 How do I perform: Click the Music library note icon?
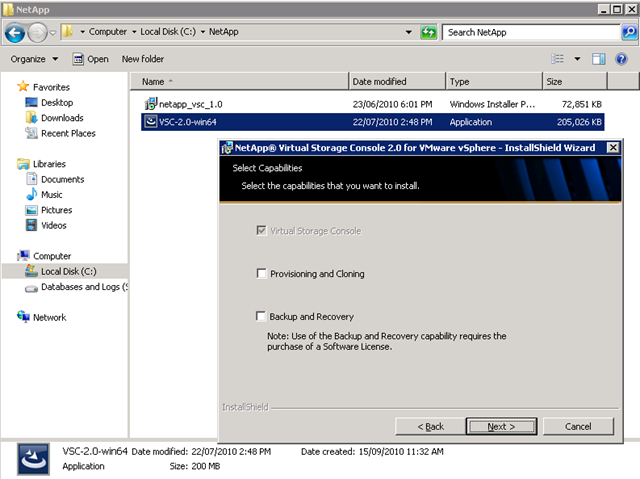pyautogui.click(x=31, y=194)
